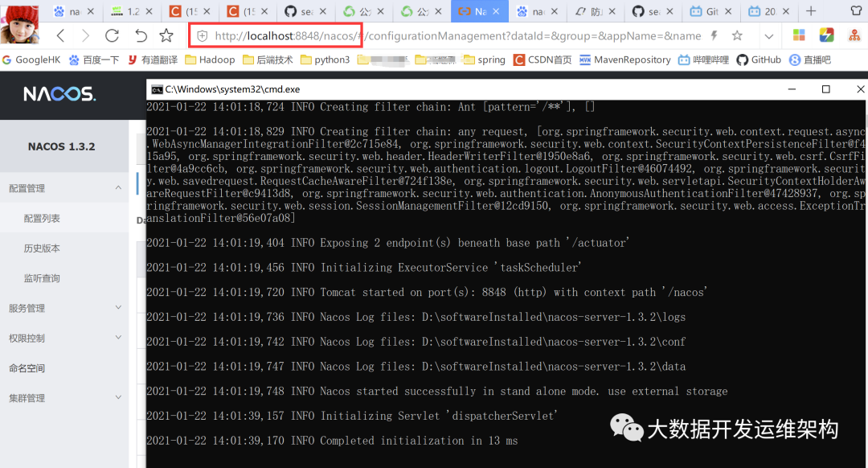Select the active 'Na' Nacos tab

(x=479, y=11)
